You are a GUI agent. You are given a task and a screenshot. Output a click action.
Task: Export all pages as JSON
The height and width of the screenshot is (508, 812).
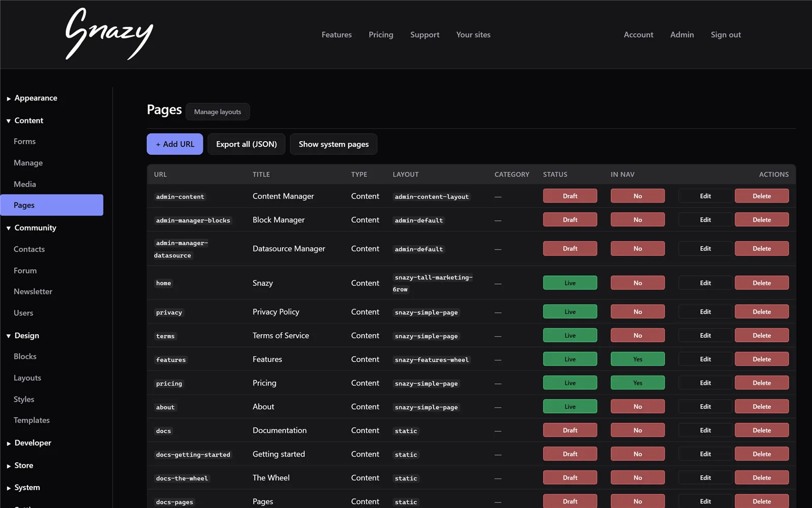(x=247, y=144)
